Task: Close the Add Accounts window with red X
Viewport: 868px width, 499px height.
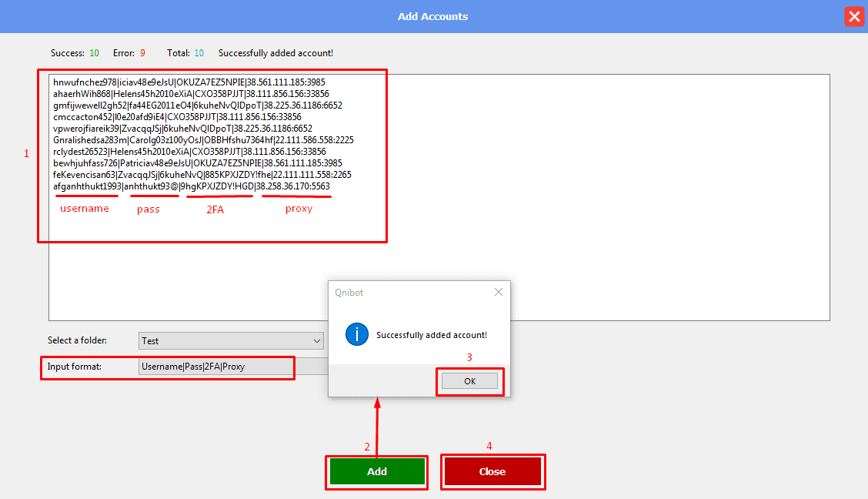Action: [x=853, y=16]
